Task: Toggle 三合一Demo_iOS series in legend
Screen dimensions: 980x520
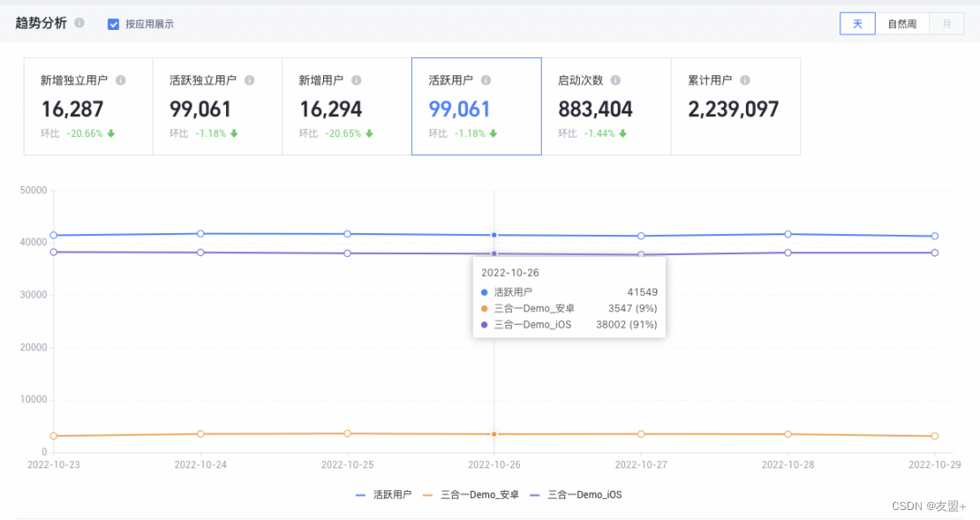Action: point(575,495)
